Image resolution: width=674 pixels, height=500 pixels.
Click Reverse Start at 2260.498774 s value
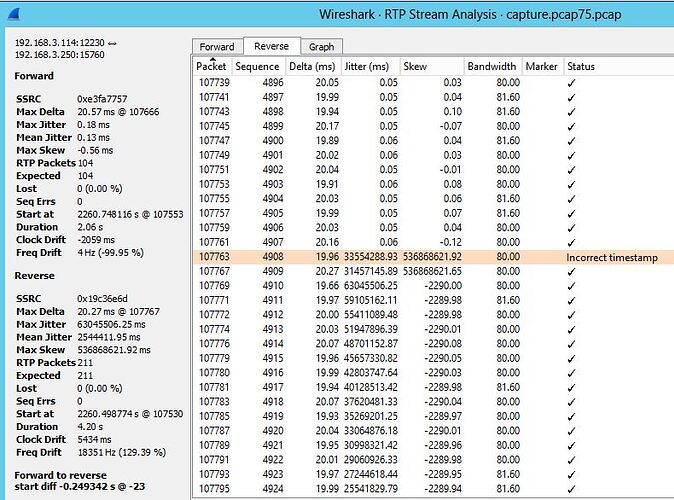pyautogui.click(x=130, y=414)
